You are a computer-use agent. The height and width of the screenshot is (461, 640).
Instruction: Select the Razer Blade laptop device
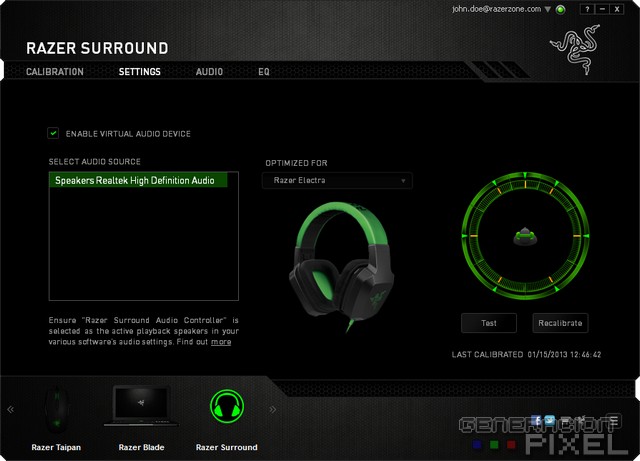pos(141,406)
